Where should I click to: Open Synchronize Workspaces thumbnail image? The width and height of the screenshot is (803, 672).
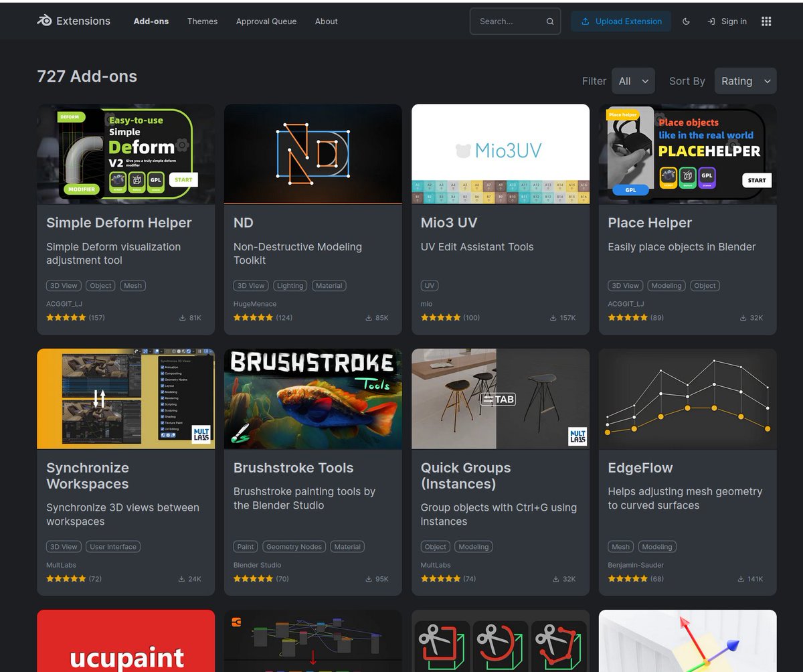[x=126, y=399]
